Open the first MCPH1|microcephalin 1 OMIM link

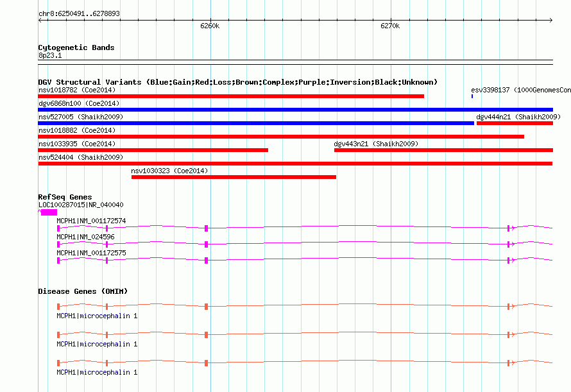click(97, 316)
